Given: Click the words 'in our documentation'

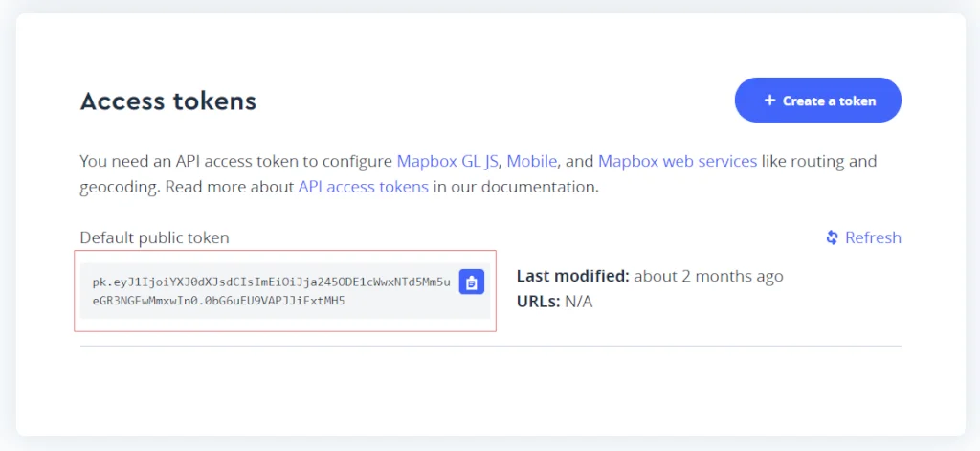Looking at the screenshot, I should 515,187.
